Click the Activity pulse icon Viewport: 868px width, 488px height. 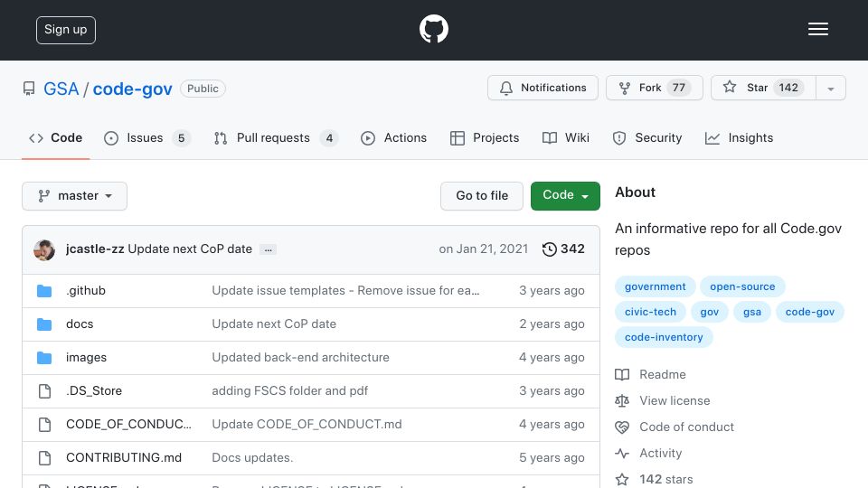click(622, 453)
